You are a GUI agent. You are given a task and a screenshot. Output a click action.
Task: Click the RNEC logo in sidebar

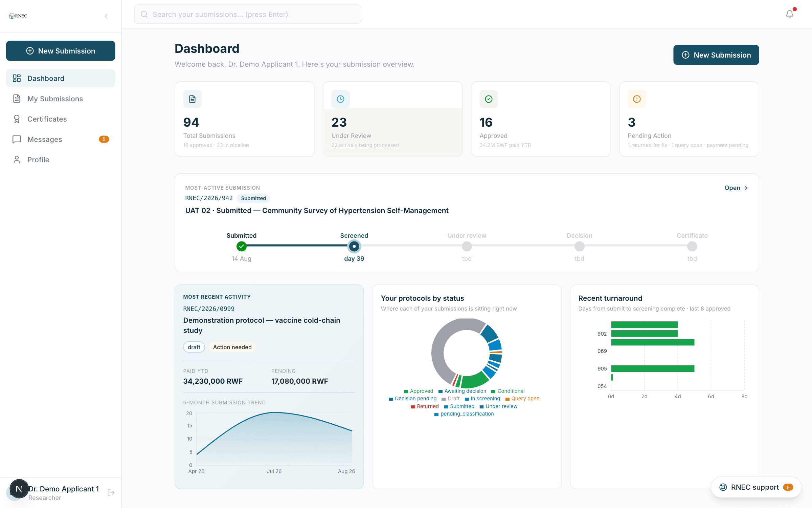[x=18, y=16]
